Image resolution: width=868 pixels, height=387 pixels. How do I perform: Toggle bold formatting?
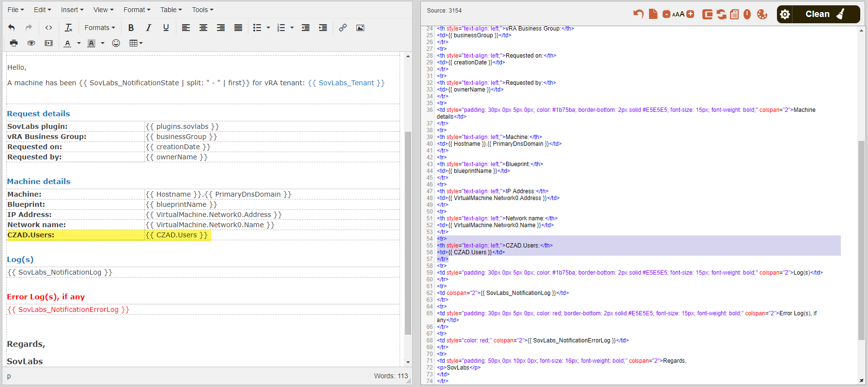pos(131,28)
